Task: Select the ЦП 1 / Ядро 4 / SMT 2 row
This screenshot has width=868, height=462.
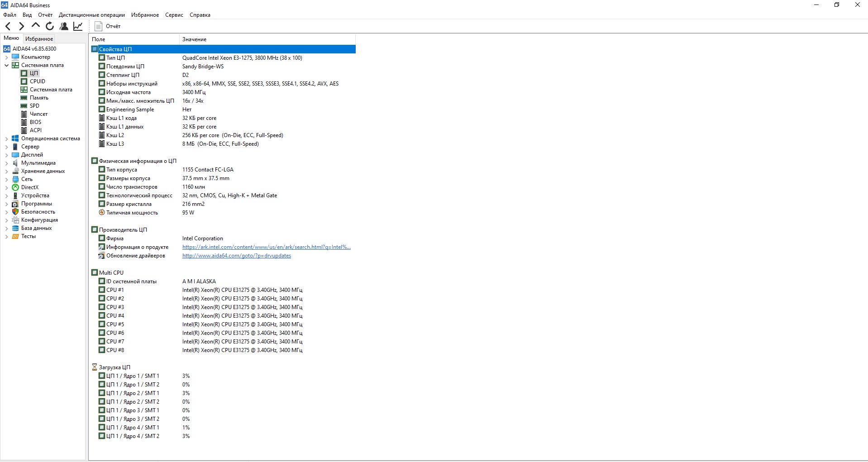Action: 223,436
